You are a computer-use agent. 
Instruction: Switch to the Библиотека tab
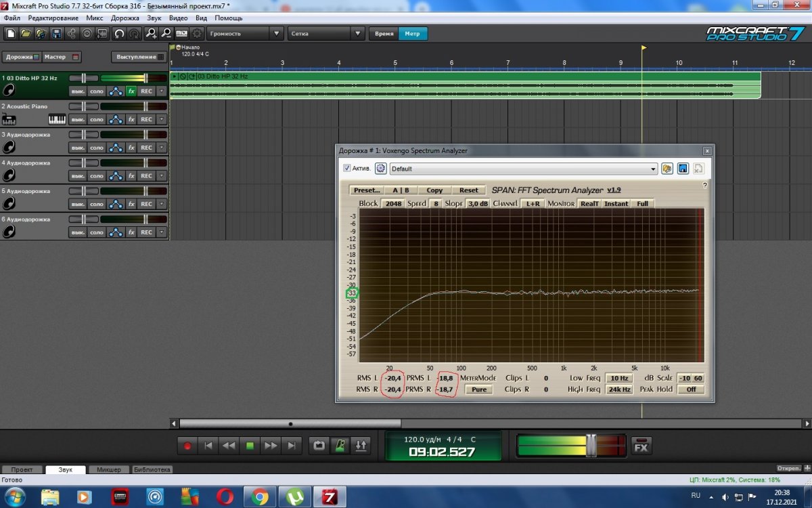point(152,469)
